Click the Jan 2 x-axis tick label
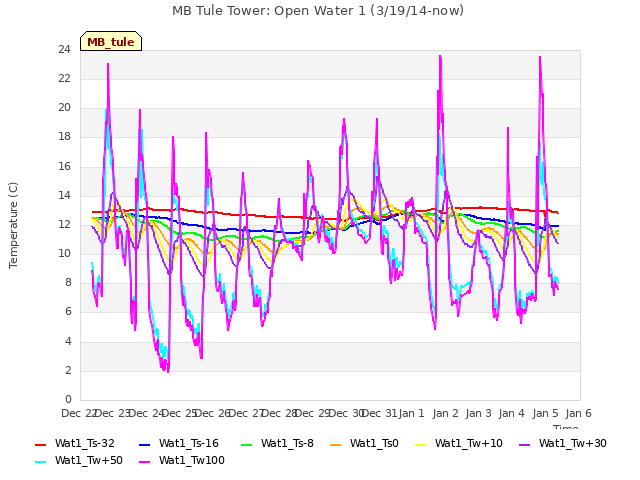Image resolution: width=640 pixels, height=480 pixels. pyautogui.click(x=445, y=413)
